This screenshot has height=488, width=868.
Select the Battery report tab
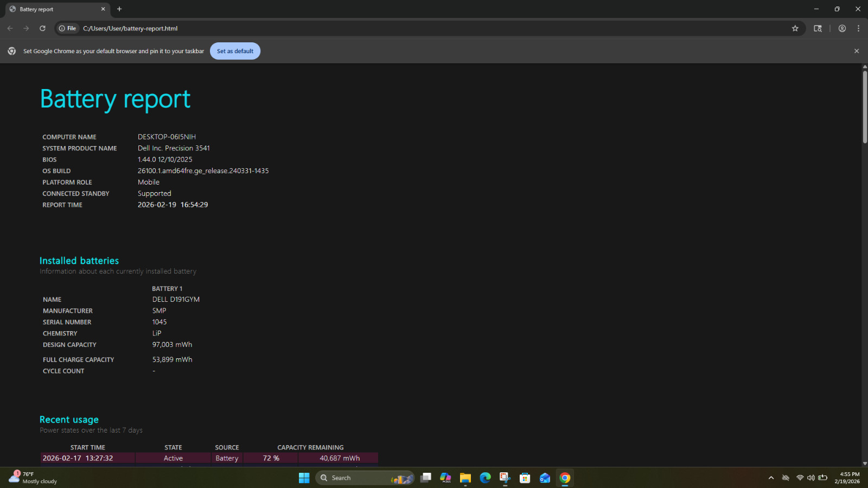[x=57, y=9]
